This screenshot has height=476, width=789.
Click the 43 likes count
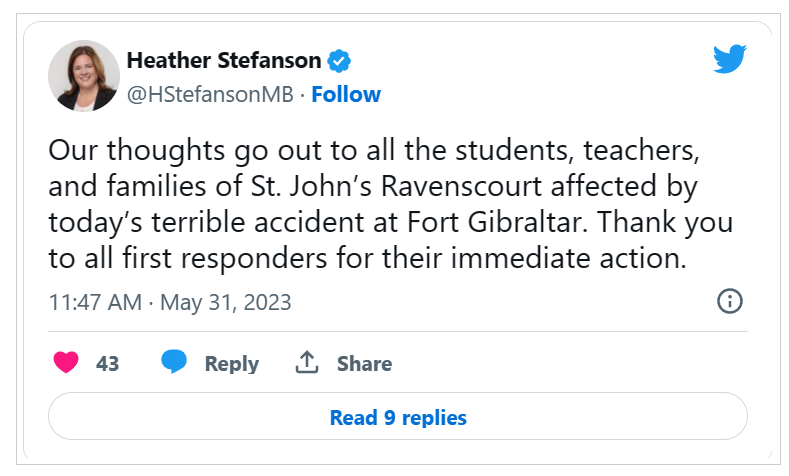pyautogui.click(x=107, y=364)
